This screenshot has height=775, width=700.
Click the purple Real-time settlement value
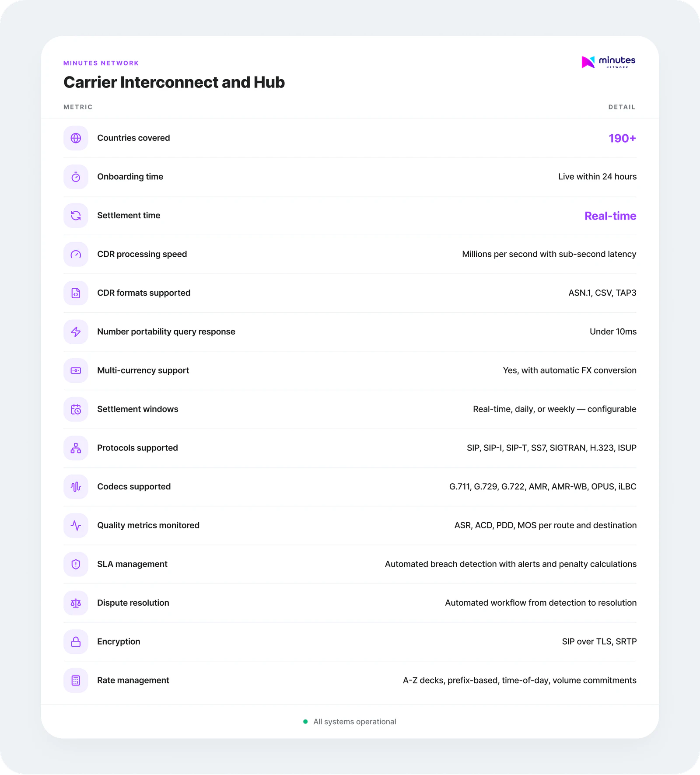click(610, 216)
